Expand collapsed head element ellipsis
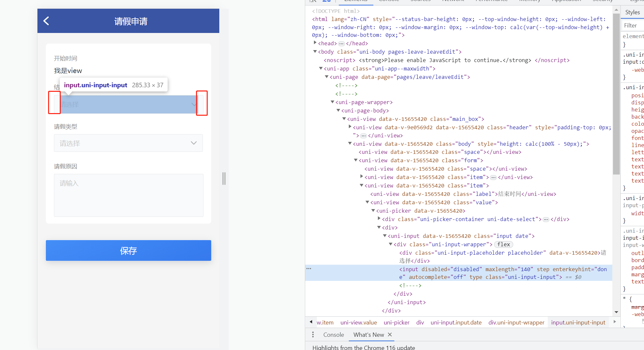 pyautogui.click(x=341, y=44)
